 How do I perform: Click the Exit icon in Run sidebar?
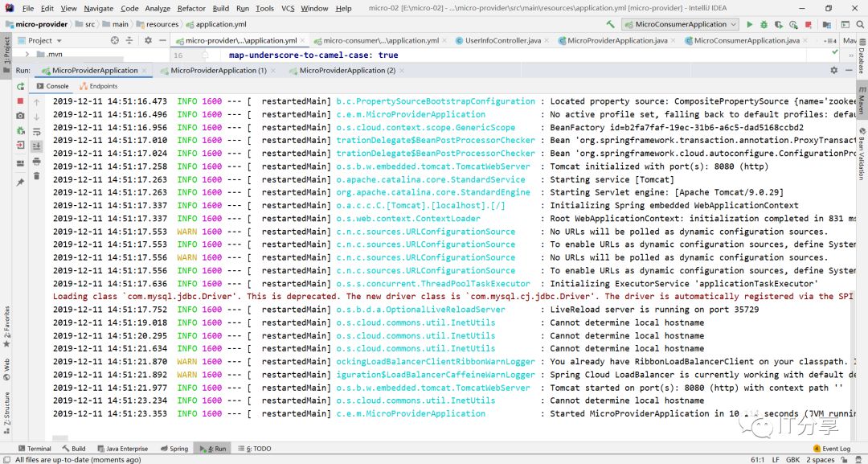(x=20, y=145)
